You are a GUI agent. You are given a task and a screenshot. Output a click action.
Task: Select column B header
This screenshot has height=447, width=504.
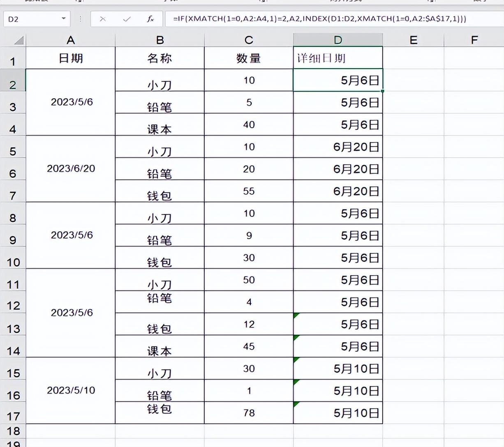[160, 40]
